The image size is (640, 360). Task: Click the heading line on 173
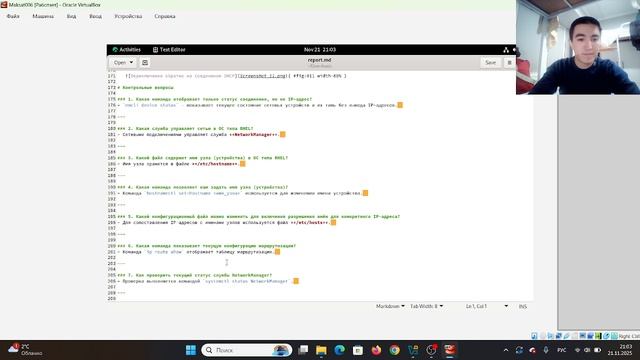[145, 87]
